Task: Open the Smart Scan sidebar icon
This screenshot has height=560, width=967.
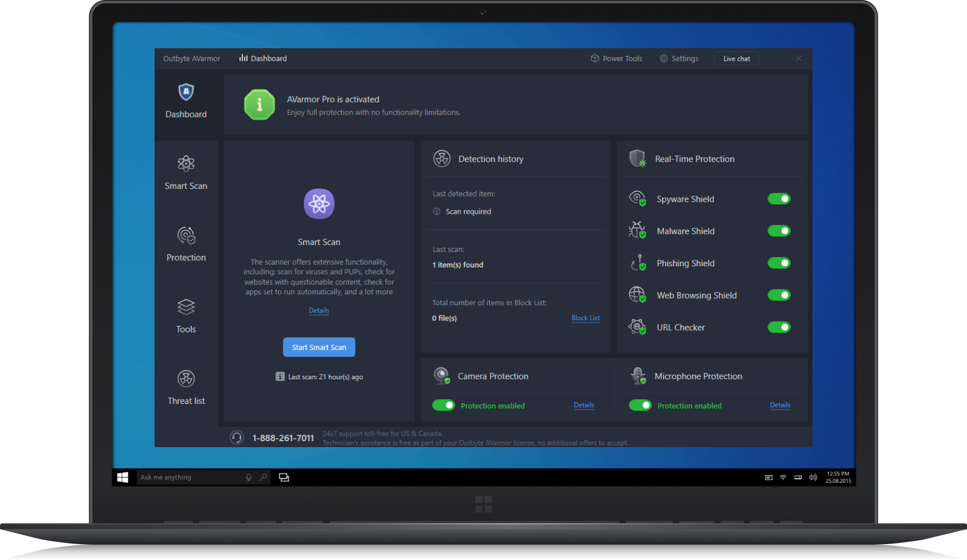Action: 186,164
